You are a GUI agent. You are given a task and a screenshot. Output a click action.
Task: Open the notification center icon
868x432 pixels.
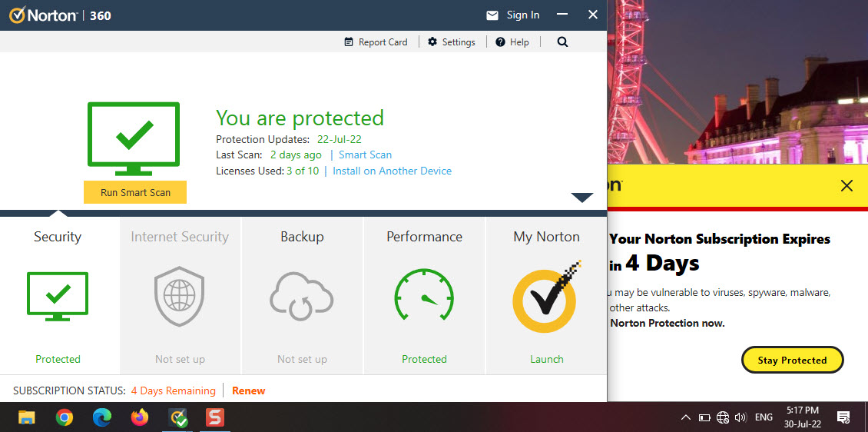(843, 417)
